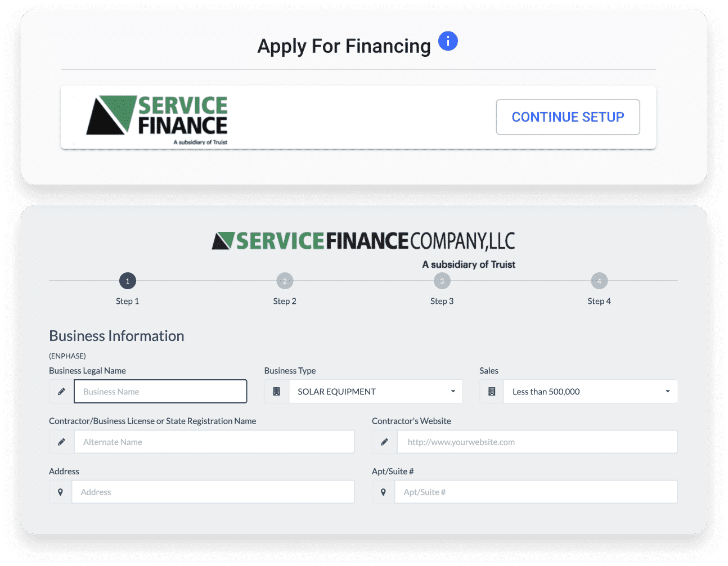Click the map pin icon beside Address
This screenshot has height=566, width=728.
(60, 492)
